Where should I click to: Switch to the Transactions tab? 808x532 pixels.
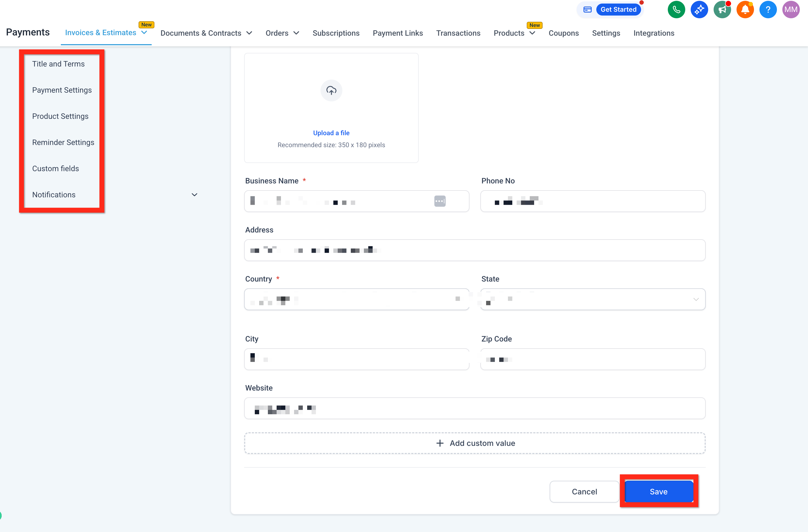[x=458, y=33]
